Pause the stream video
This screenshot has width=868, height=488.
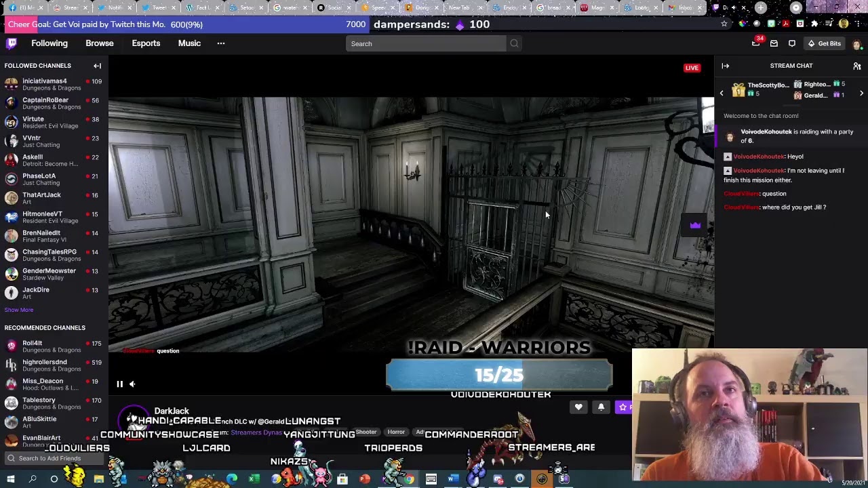click(x=119, y=384)
